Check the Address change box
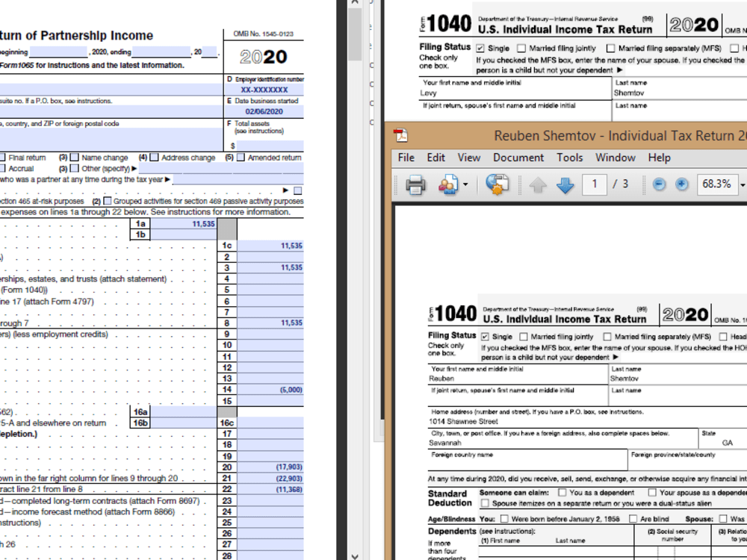This screenshot has width=747, height=560. pyautogui.click(x=154, y=158)
